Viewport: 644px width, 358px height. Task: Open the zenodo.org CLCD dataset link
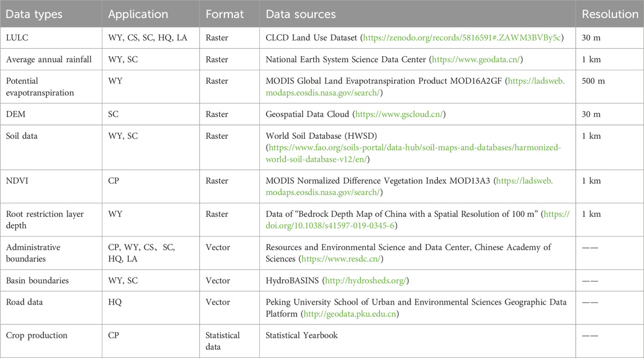[462, 38]
